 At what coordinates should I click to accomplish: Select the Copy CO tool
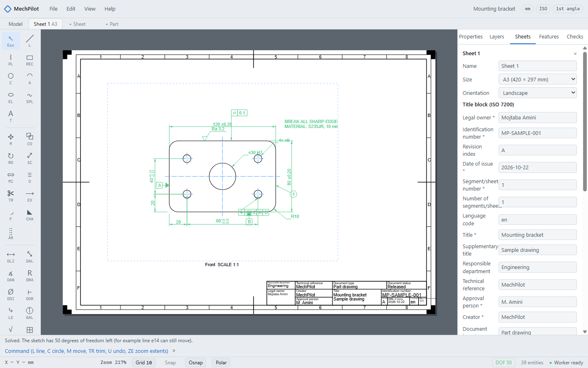pos(30,140)
